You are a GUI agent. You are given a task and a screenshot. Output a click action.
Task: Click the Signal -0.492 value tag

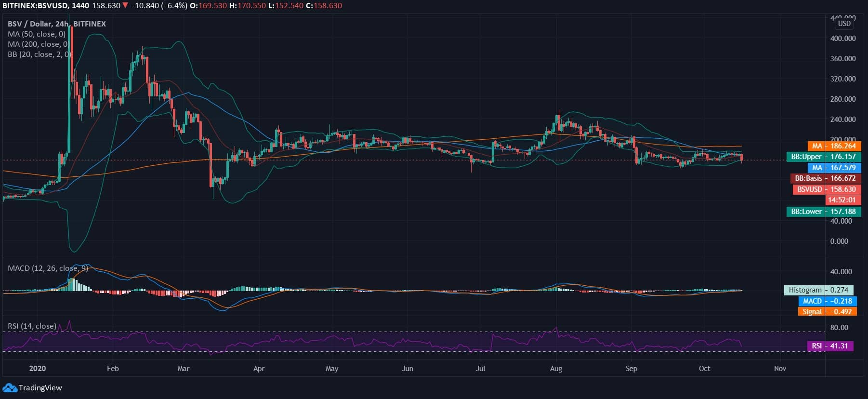(x=828, y=312)
